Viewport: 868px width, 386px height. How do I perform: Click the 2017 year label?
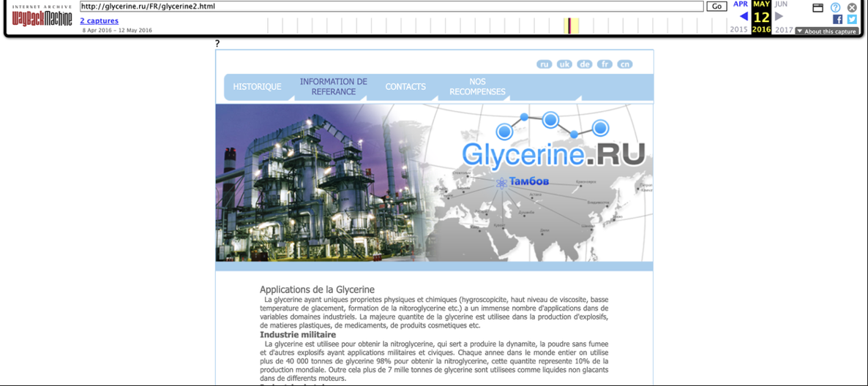[x=784, y=30]
